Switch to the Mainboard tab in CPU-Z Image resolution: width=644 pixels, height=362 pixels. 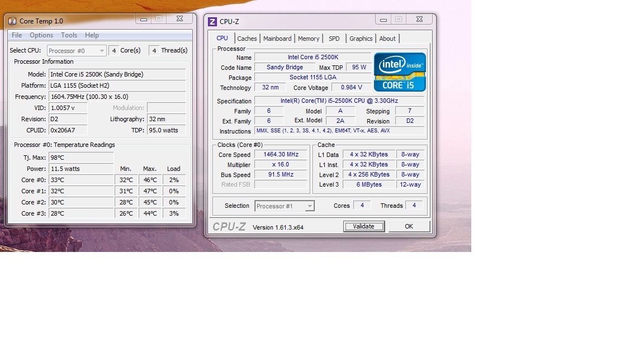coord(277,39)
